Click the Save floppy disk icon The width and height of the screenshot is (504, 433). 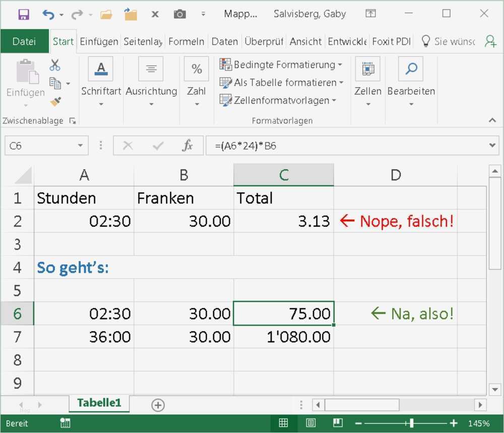(24, 15)
